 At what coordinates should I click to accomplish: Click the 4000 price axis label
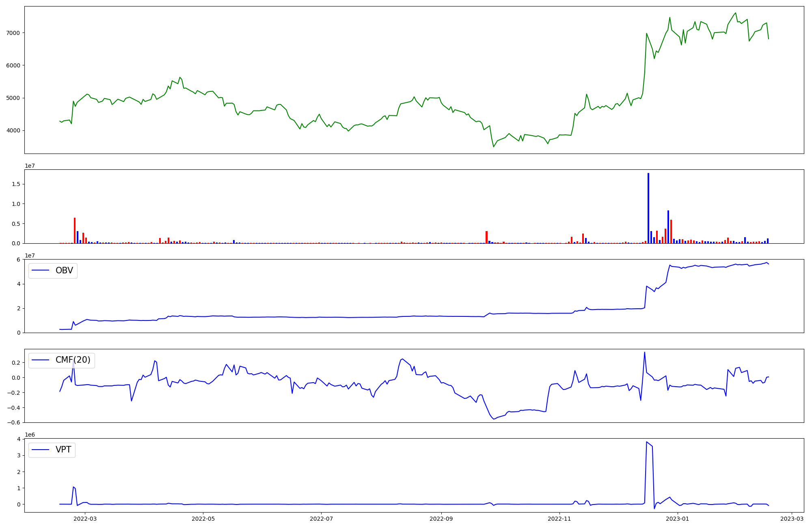click(14, 130)
